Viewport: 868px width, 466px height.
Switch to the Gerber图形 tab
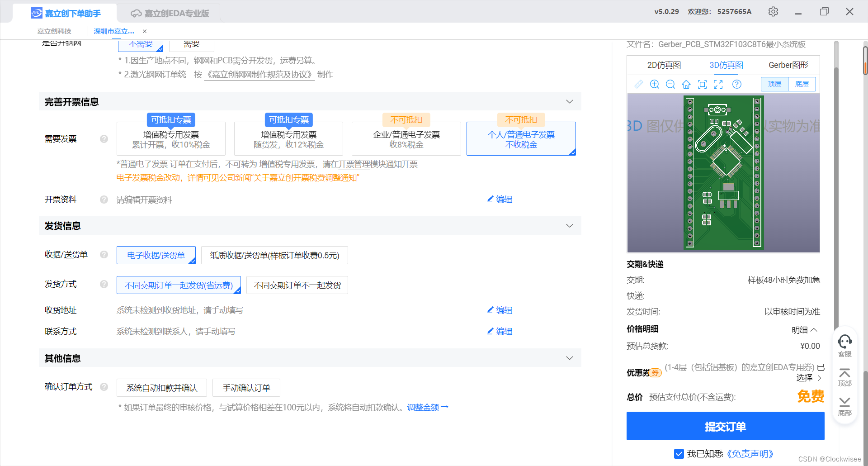(x=788, y=65)
